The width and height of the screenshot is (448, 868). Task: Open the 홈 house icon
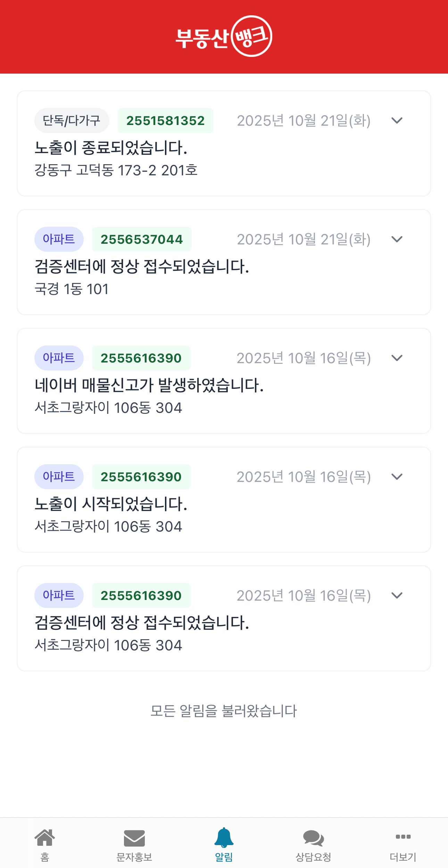point(45,838)
